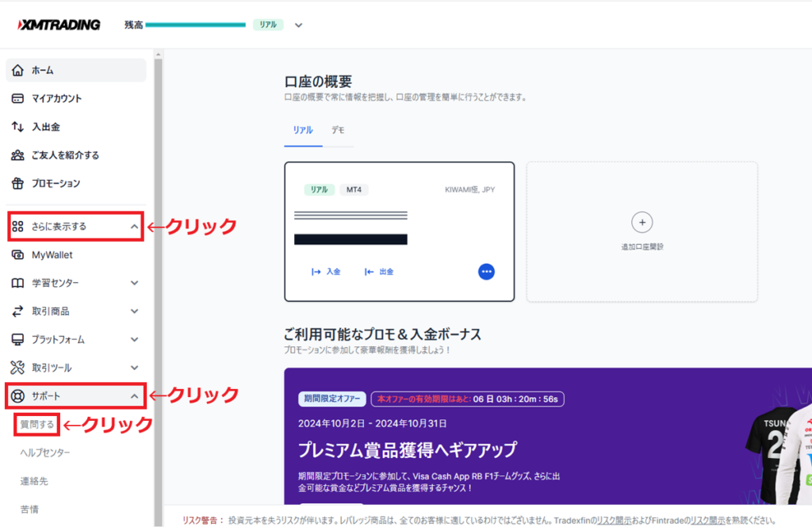This screenshot has height=527, width=812.
Task: Expand the 取引ツール menu
Action: (75, 367)
